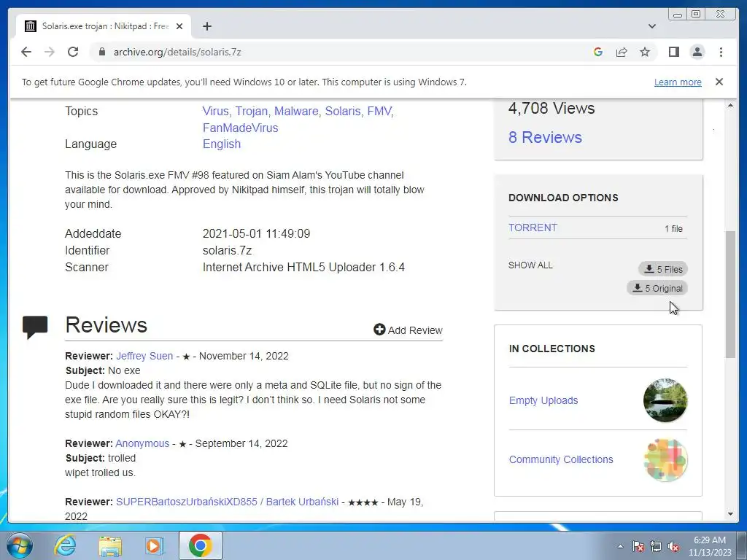Image resolution: width=747 pixels, height=560 pixels.
Task: Open the FanMadeVirus topic link
Action: click(x=240, y=128)
